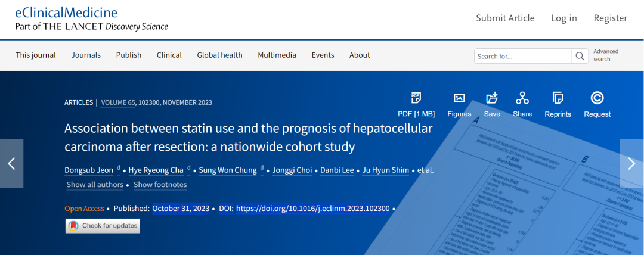Open the Global health menu
This screenshot has width=644, height=255.
[219, 55]
